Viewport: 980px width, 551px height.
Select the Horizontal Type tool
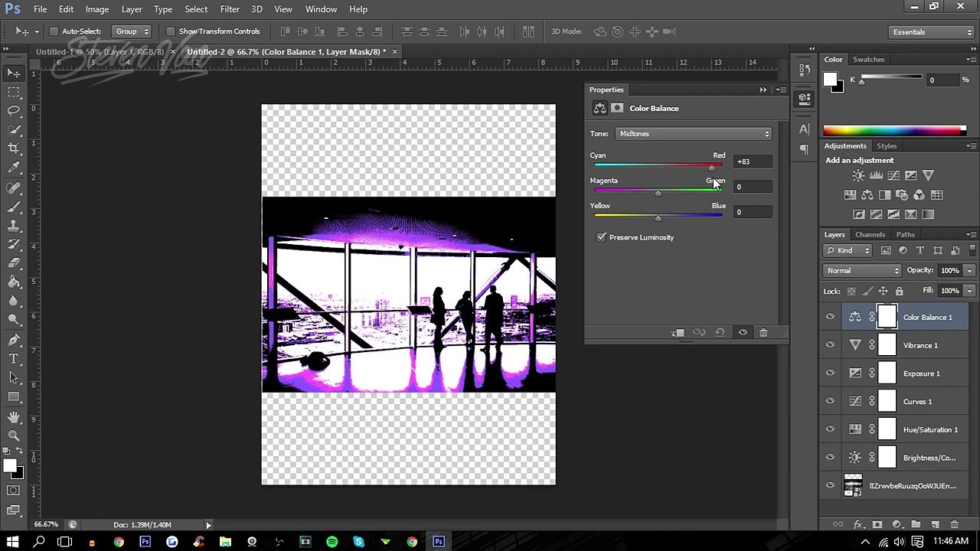click(14, 358)
